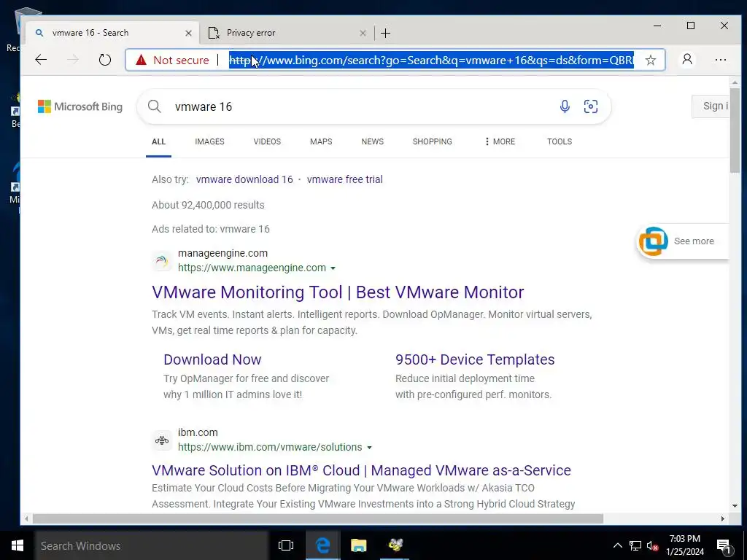Expand the MORE search categories menu

[500, 141]
